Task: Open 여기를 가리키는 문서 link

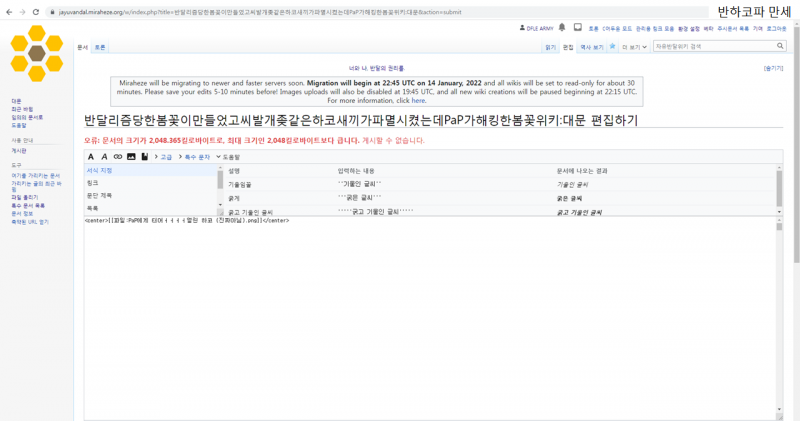Action: [x=36, y=176]
